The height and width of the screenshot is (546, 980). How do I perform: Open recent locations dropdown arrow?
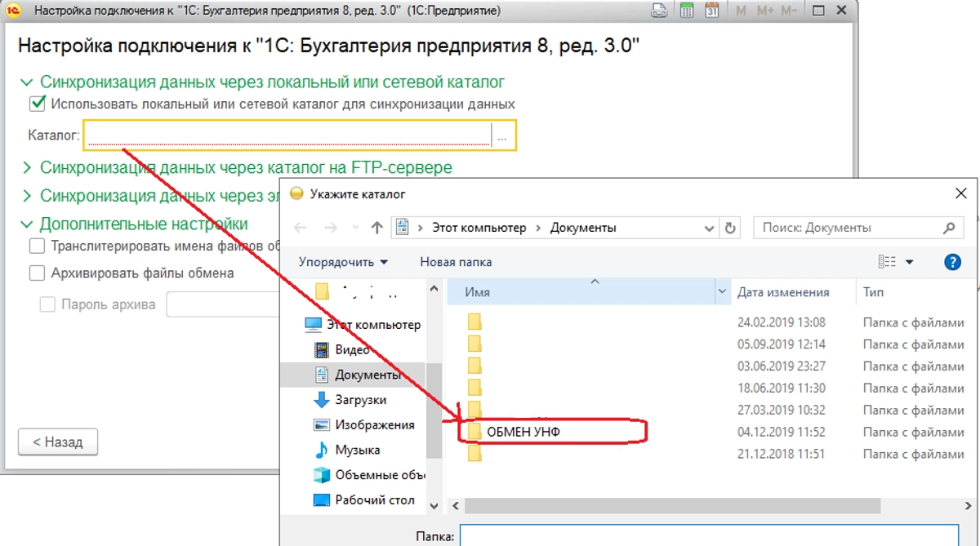[x=354, y=229]
